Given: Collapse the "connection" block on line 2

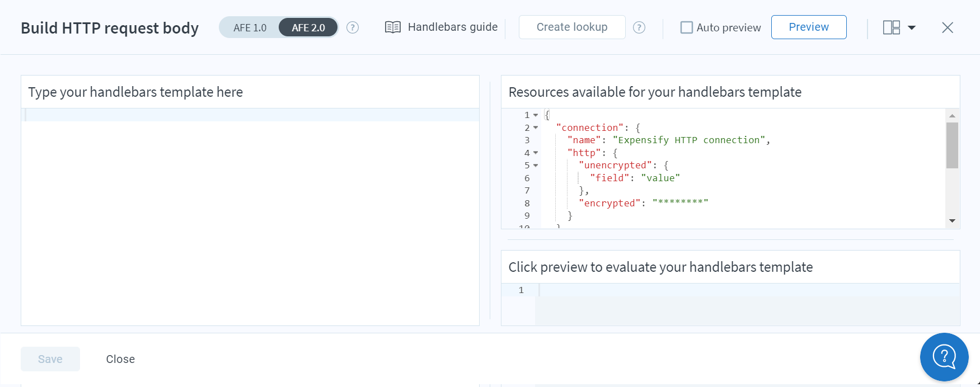Looking at the screenshot, I should (536, 128).
